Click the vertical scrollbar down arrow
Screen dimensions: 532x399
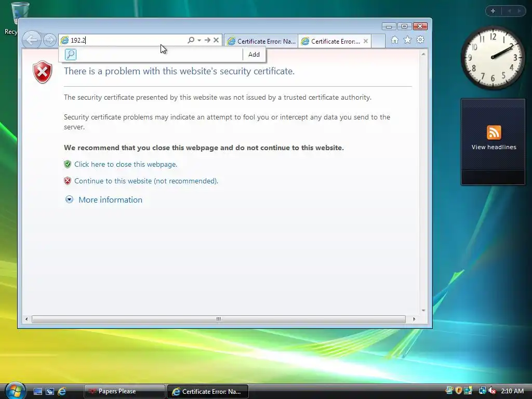coord(423,311)
